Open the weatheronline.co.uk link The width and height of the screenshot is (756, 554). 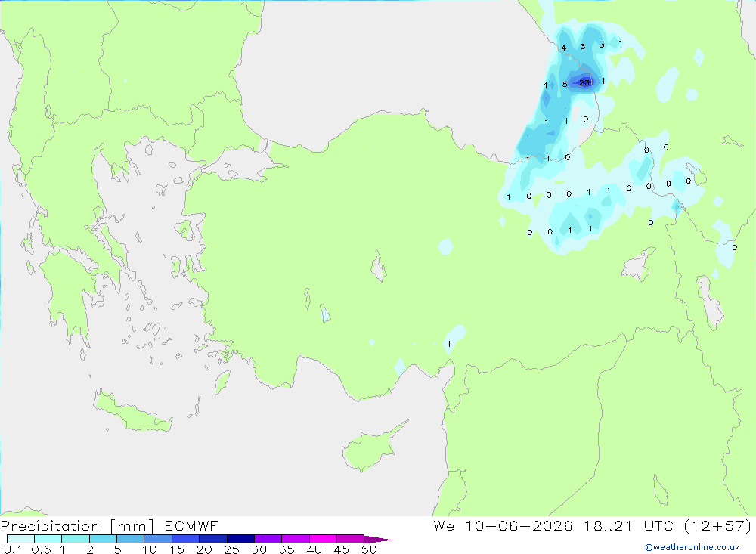click(x=692, y=547)
